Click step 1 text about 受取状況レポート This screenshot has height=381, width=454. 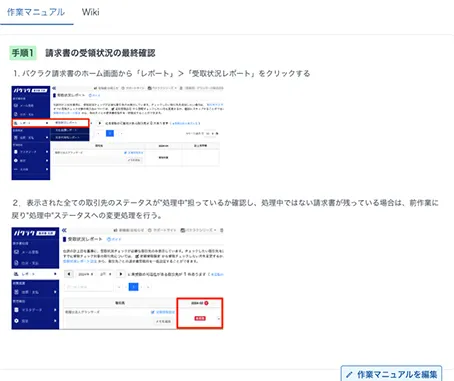click(162, 73)
